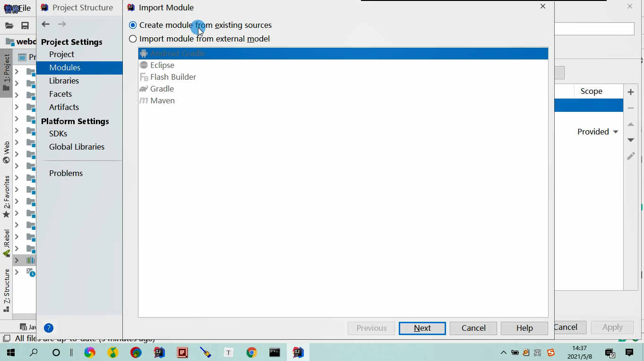Select the Android Gradle importer icon
The height and width of the screenshot is (361, 644).
(x=144, y=53)
